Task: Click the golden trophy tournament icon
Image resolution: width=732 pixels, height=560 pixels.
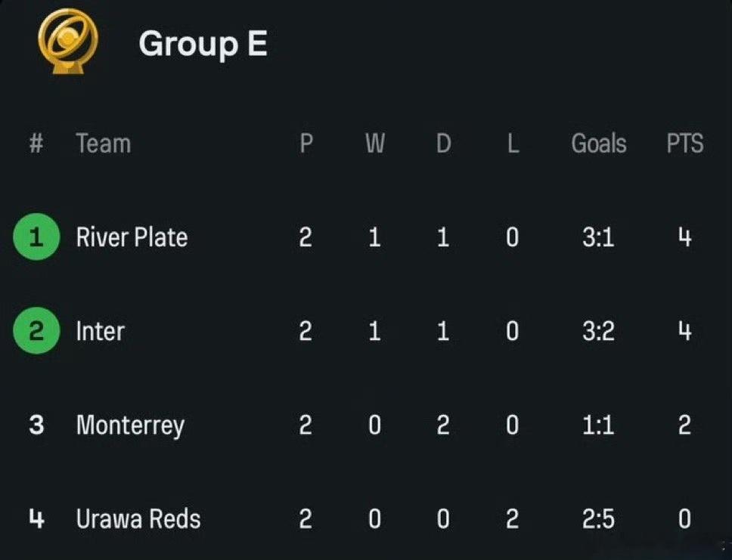Action: point(68,42)
